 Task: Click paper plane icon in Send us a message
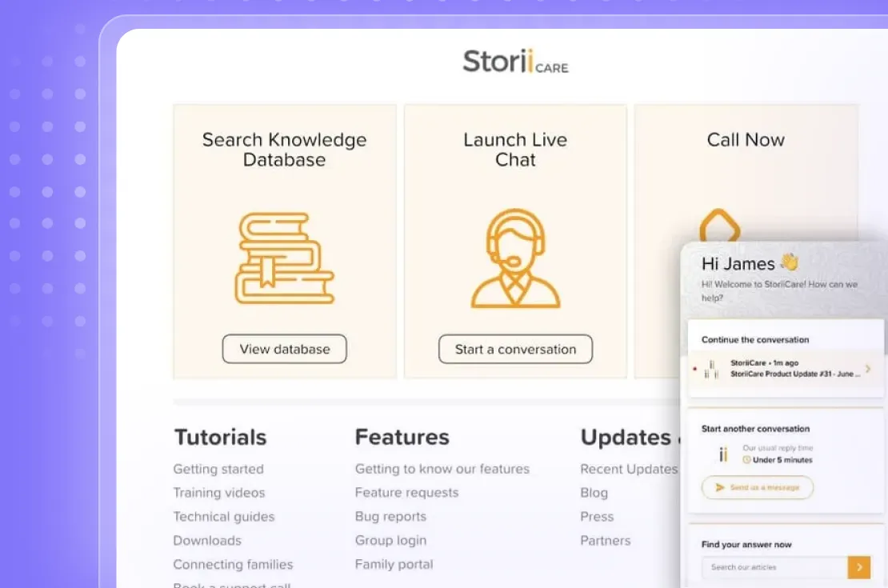pos(720,487)
